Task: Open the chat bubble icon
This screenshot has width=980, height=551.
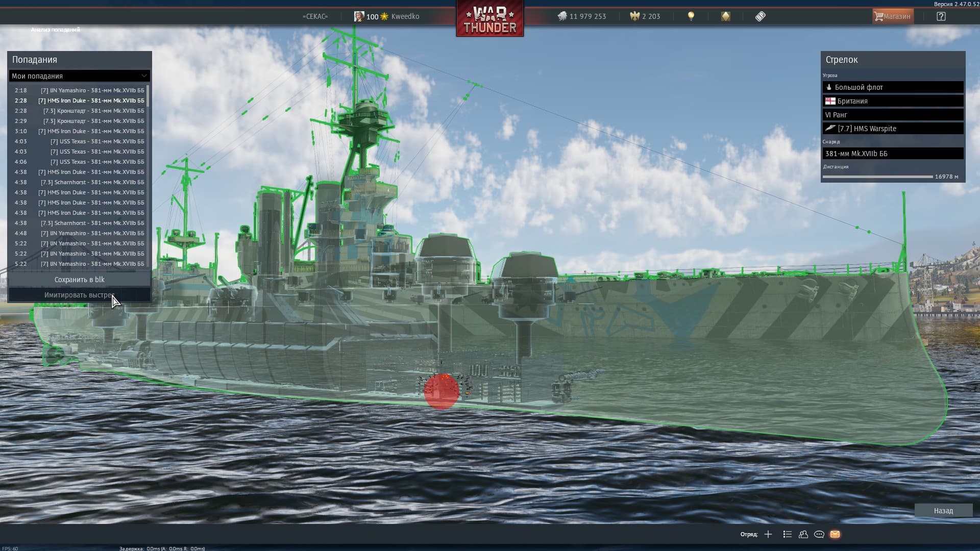Action: tap(819, 534)
